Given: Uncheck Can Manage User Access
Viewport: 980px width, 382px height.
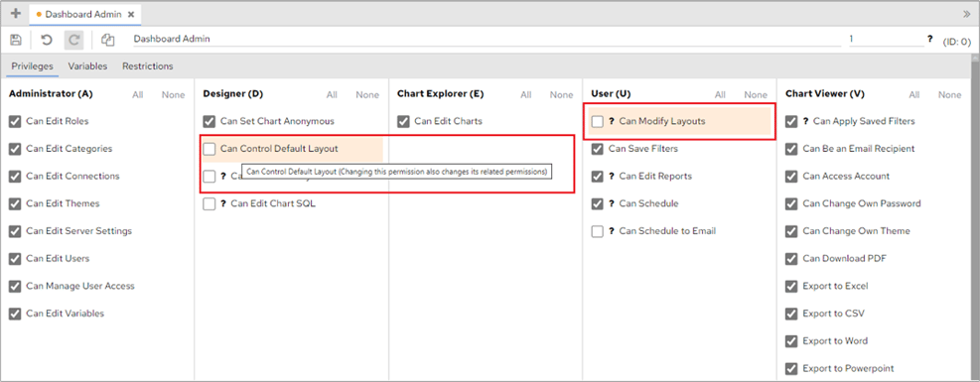Looking at the screenshot, I should (x=15, y=287).
